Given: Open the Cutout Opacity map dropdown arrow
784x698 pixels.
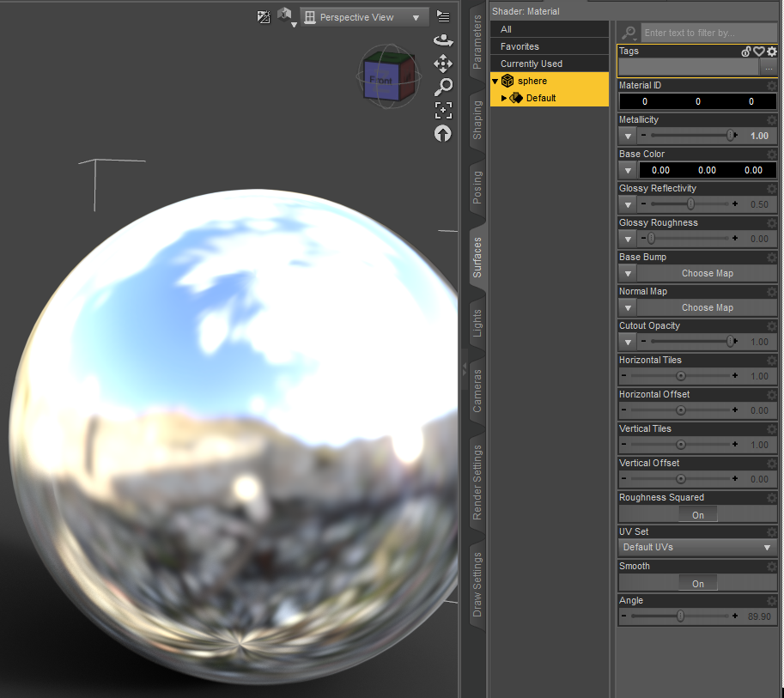Looking at the screenshot, I should click(628, 342).
